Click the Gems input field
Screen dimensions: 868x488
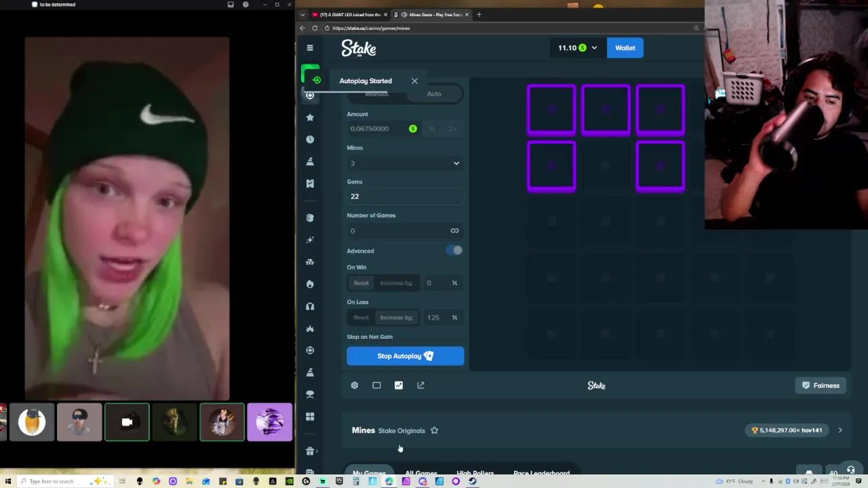405,197
